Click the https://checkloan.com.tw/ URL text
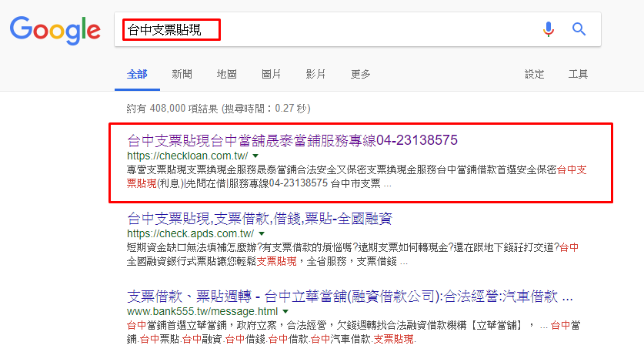The image size is (644, 362). pyautogui.click(x=187, y=156)
